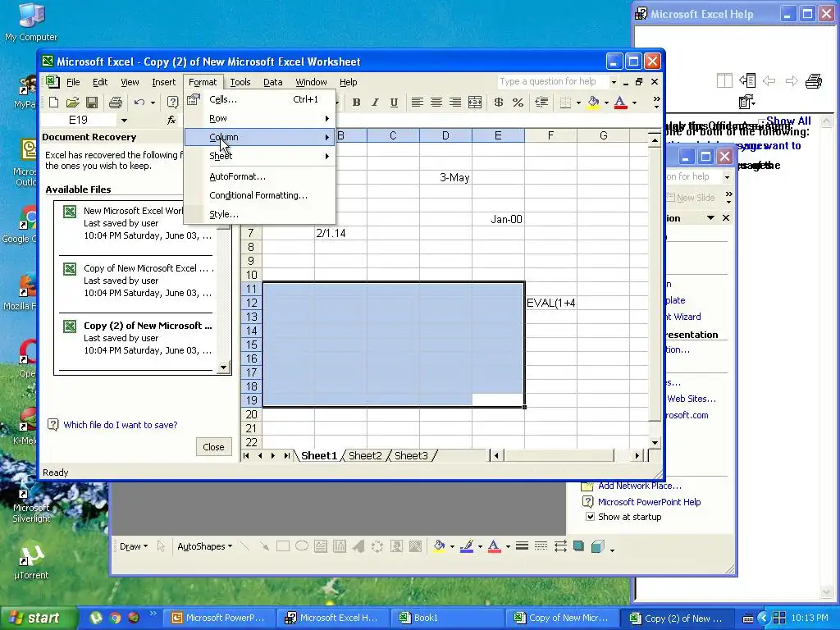Viewport: 840px width, 630px height.
Task: Apply red Font Color in Excel toolbar
Action: point(620,103)
